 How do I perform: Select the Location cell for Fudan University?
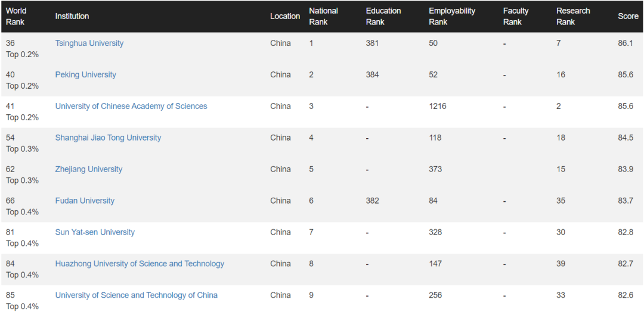pos(280,201)
